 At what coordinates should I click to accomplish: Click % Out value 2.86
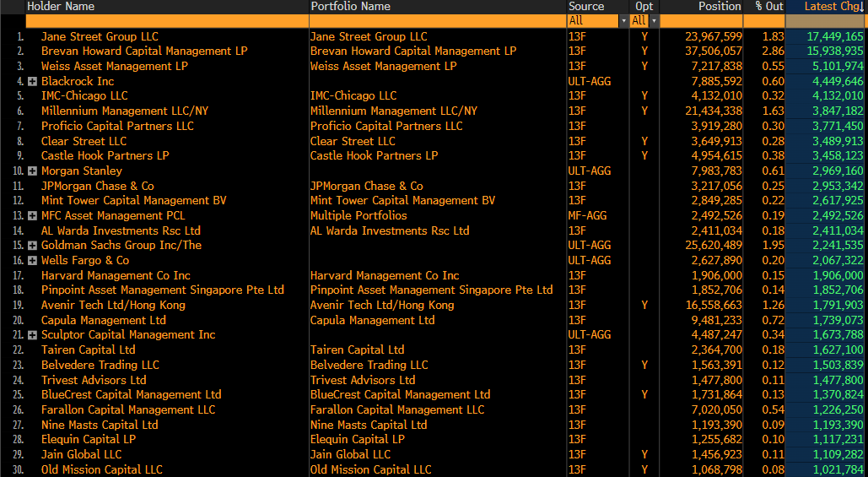tap(773, 51)
